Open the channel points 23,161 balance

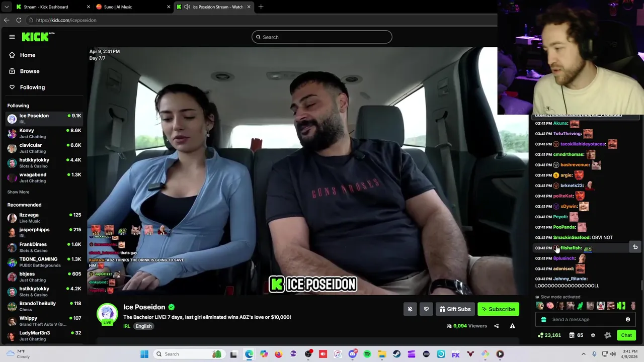tap(549, 335)
